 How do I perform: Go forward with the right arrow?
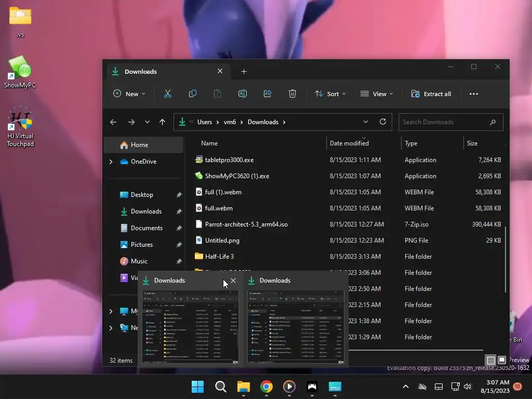pyautogui.click(x=131, y=122)
